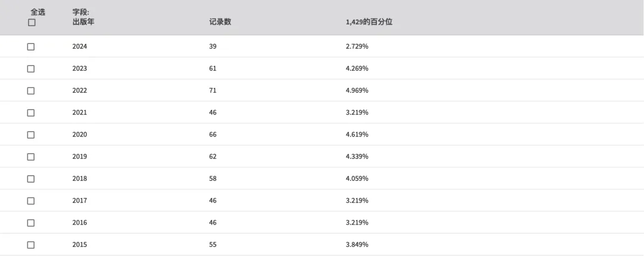Tick the 全选 select-all checkbox

[32, 23]
